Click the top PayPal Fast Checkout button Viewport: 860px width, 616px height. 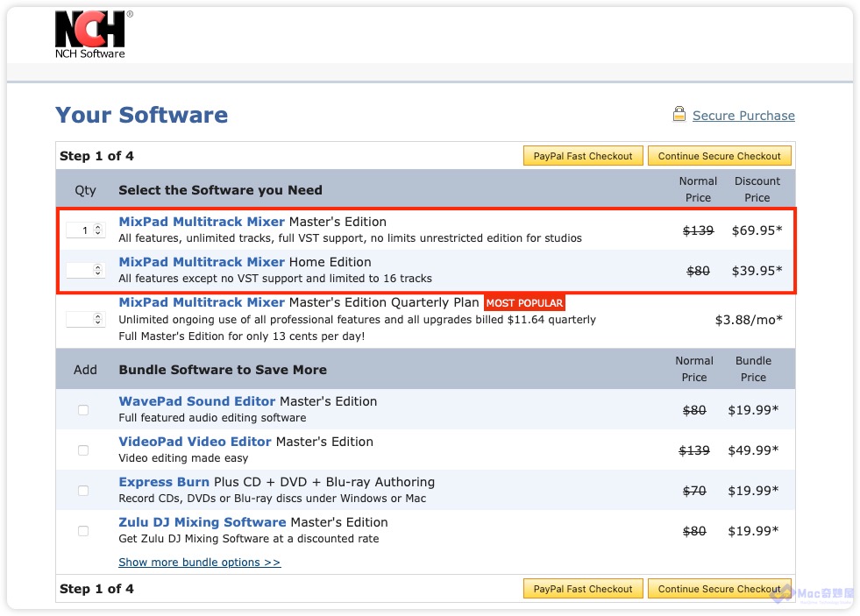click(x=583, y=156)
